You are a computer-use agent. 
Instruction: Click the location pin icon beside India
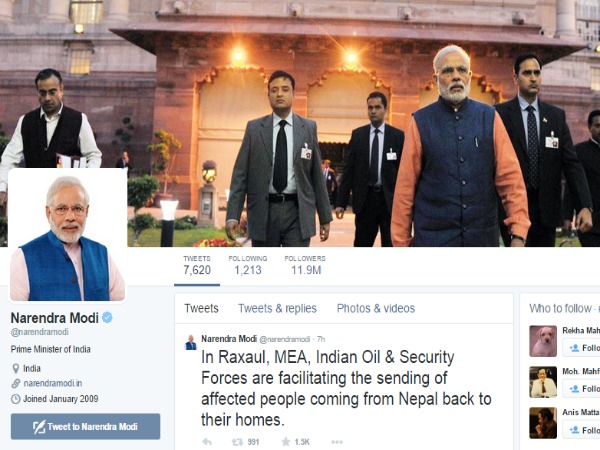[16, 368]
